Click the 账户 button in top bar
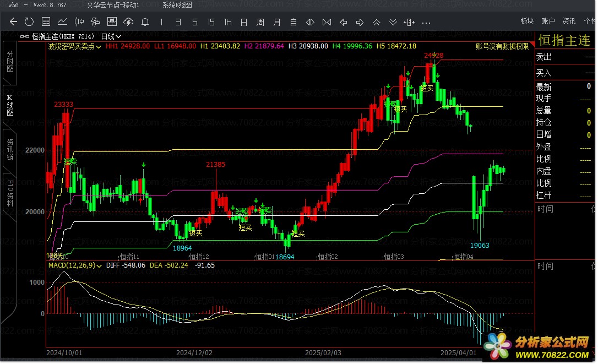The width and height of the screenshot is (598, 364). point(548,21)
